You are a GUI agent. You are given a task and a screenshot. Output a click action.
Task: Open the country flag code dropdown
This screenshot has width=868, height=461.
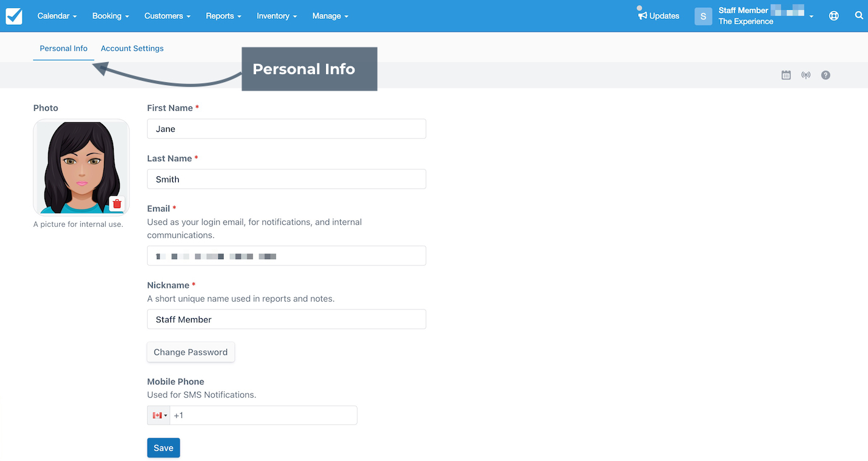click(159, 415)
